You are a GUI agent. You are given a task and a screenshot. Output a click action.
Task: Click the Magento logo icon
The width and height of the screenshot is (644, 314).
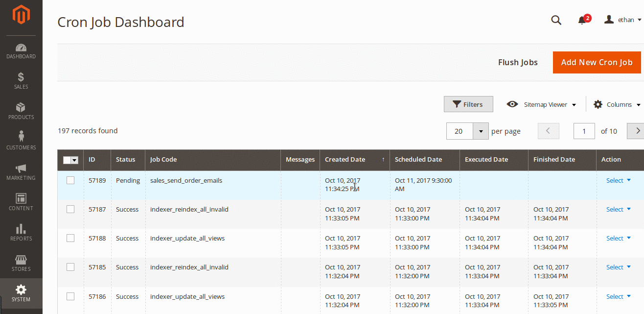[x=21, y=15]
